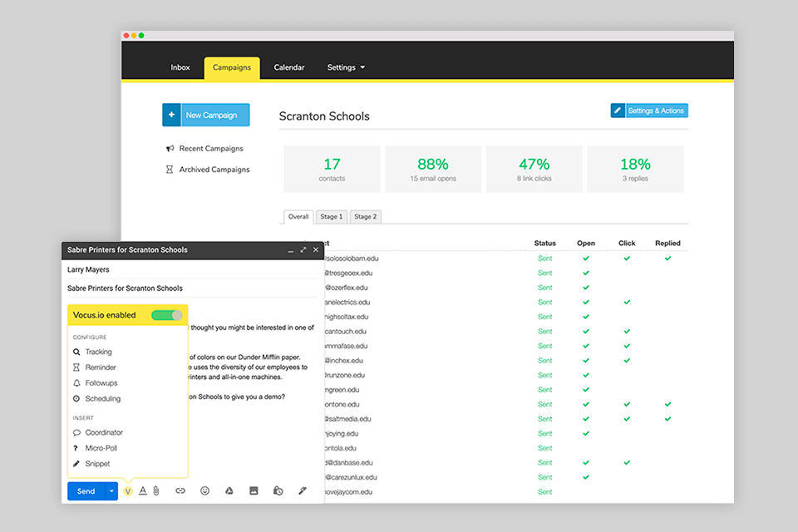The width and height of the screenshot is (798, 532).
Task: Click the Micro-Poll question mark icon
Action: 76,448
